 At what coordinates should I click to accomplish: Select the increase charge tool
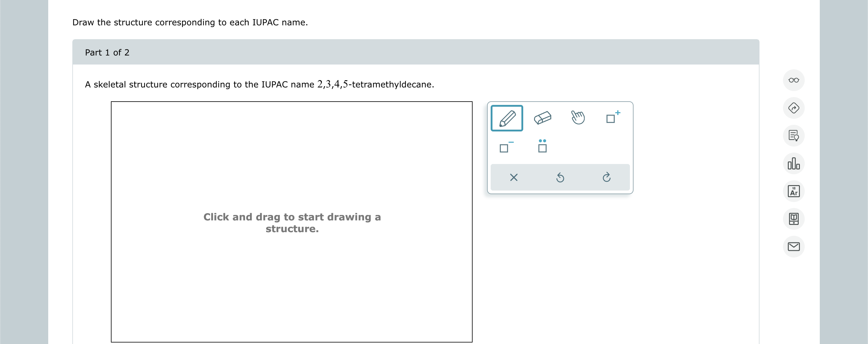tap(613, 118)
